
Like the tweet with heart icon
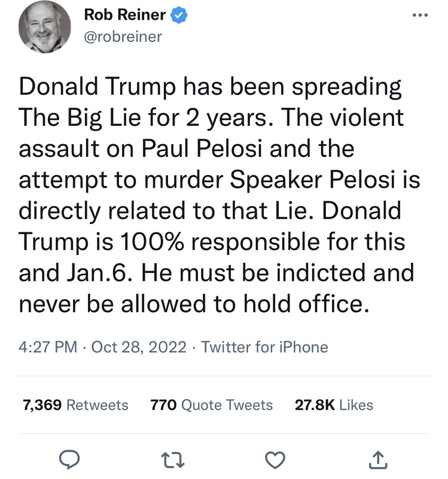pos(275,459)
